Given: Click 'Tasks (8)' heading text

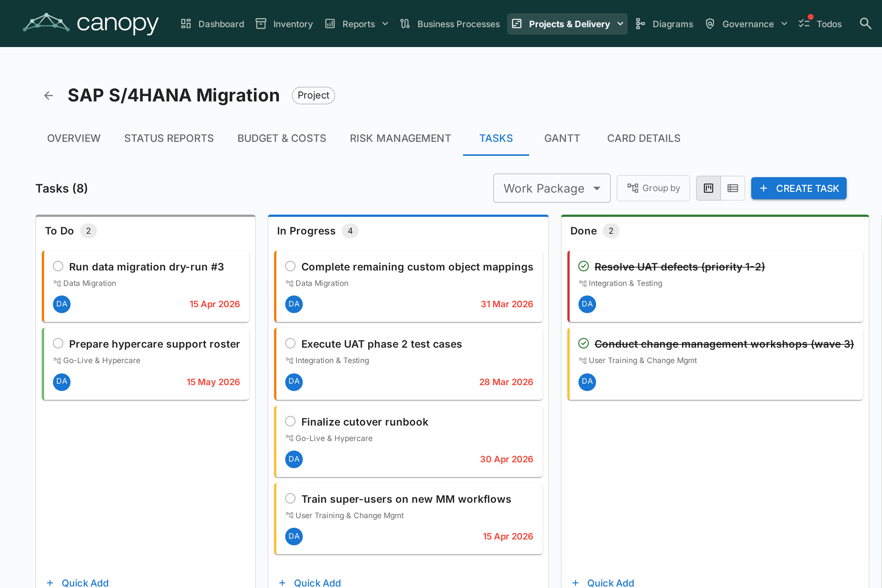Looking at the screenshot, I should coord(62,188).
